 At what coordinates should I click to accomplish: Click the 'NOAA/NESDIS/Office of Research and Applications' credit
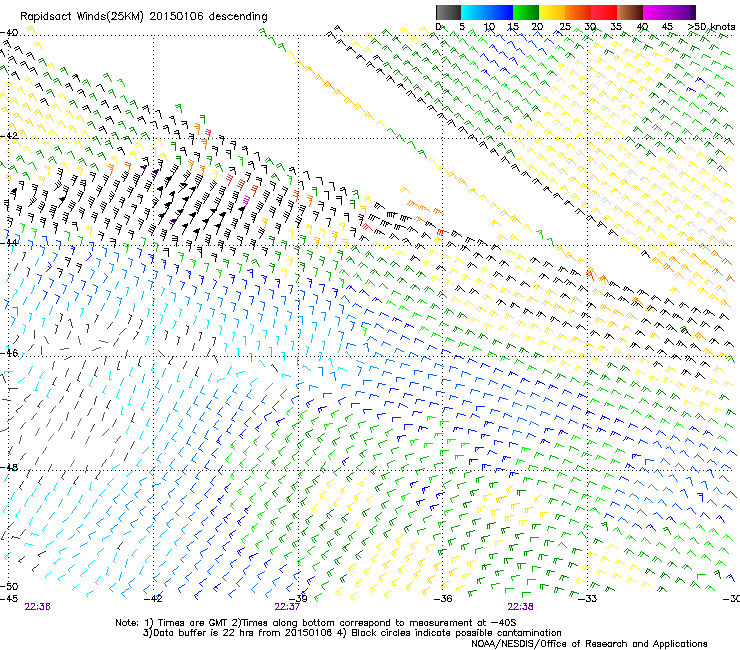pyautogui.click(x=589, y=644)
